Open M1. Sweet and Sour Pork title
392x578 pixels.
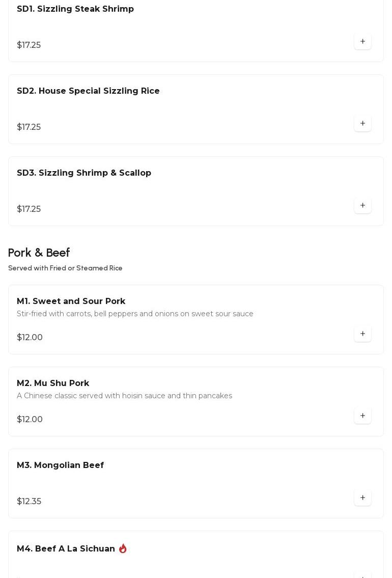point(71,301)
